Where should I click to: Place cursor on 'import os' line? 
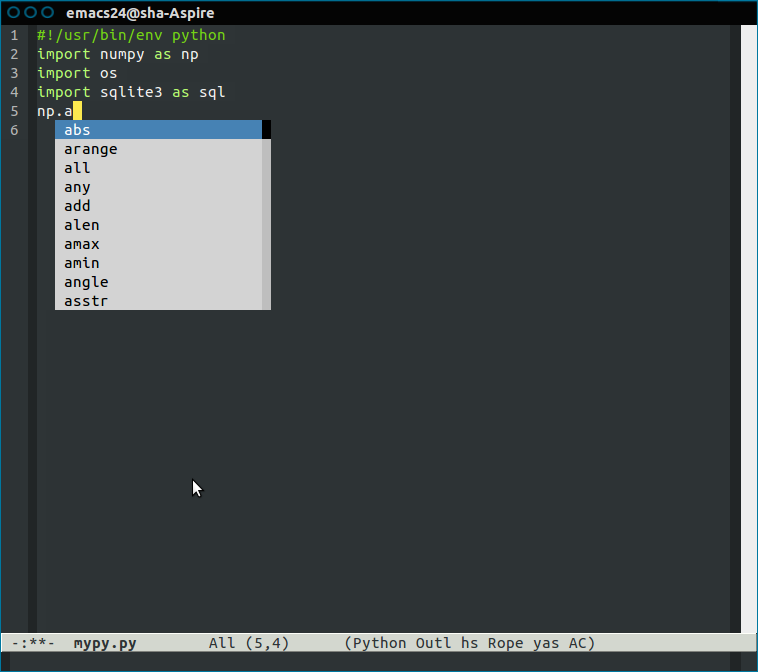(x=77, y=73)
